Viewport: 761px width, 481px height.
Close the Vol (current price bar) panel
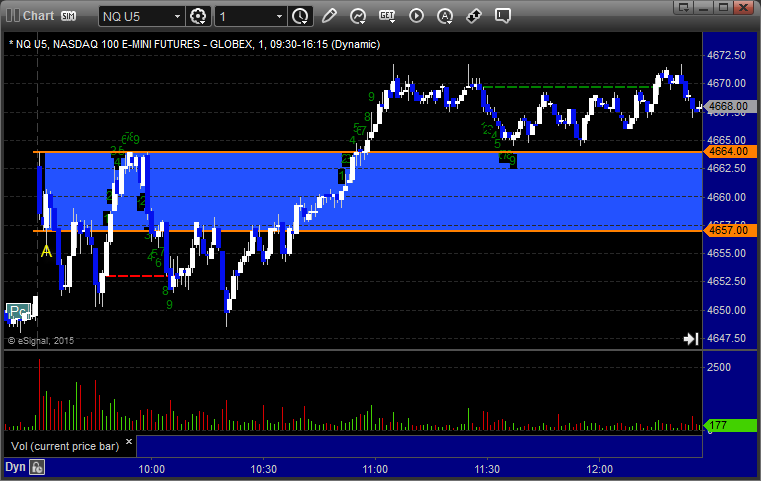[x=129, y=442]
